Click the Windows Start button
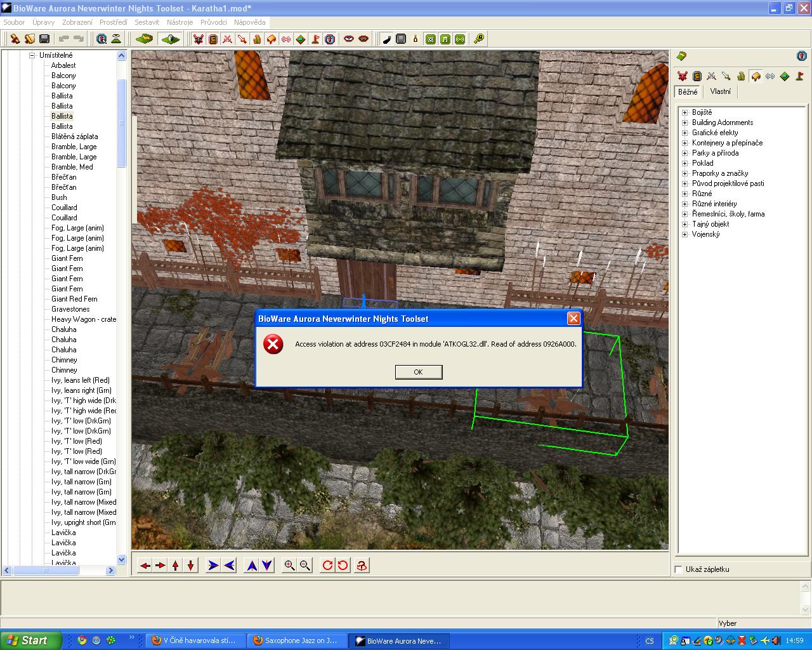The width and height of the screenshot is (812, 650). (30, 640)
